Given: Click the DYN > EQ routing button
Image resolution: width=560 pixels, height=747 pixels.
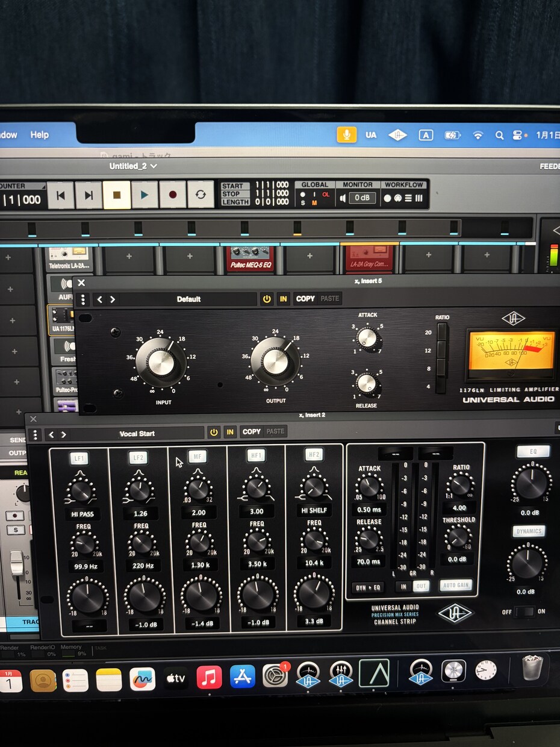Looking at the screenshot, I should pyautogui.click(x=368, y=587).
